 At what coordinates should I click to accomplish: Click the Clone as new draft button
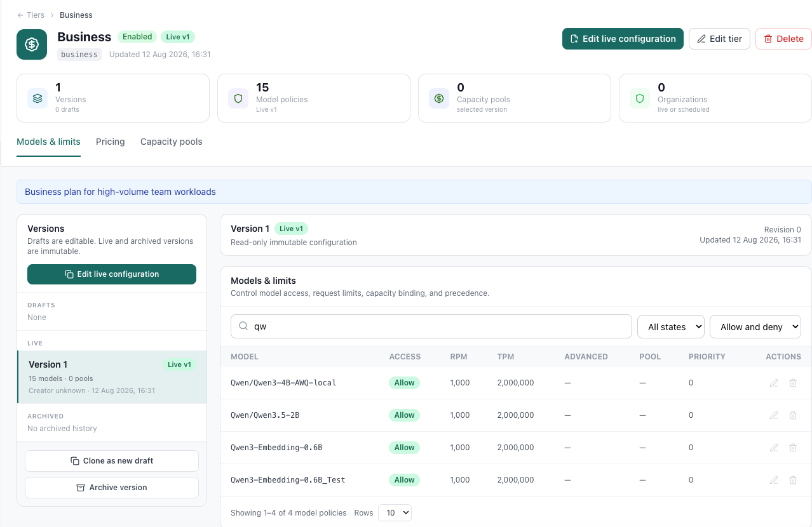tap(112, 461)
